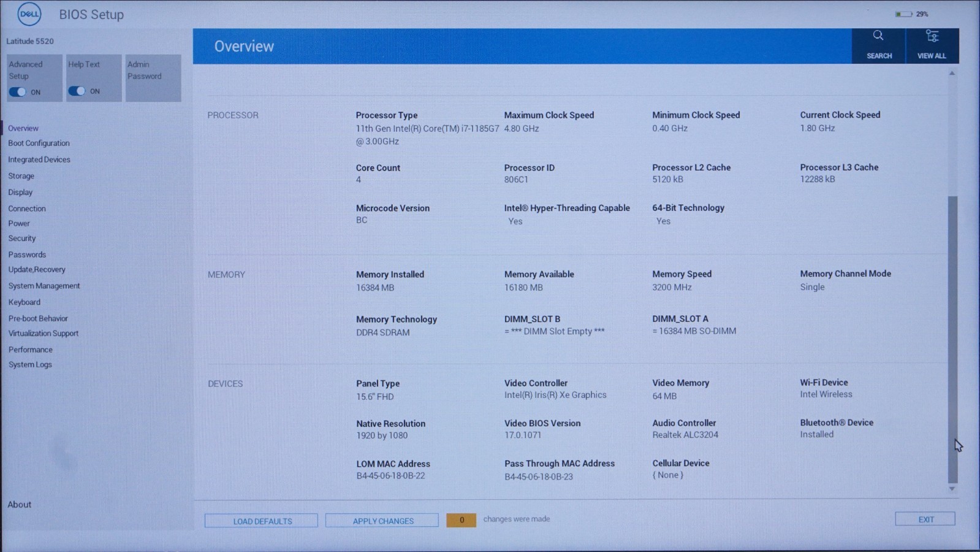
Task: Go to the Display section
Action: [x=20, y=192]
